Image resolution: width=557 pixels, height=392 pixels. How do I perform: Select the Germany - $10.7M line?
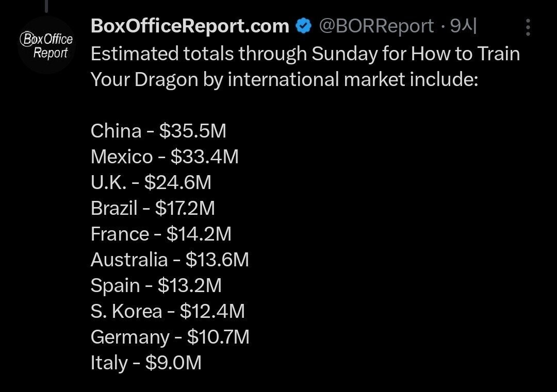click(170, 337)
